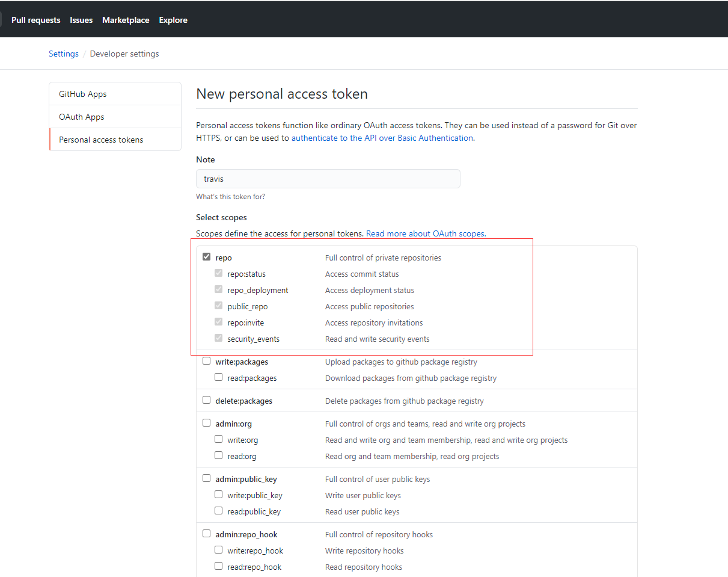Open 'Read more about OAuth scopes' link
This screenshot has width=728, height=577.
426,233
